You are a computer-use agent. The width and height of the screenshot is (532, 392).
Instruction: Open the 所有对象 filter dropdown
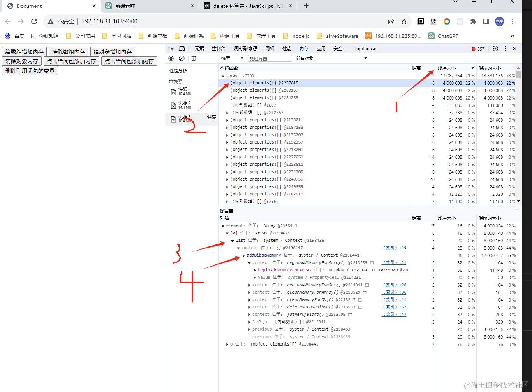(331, 58)
